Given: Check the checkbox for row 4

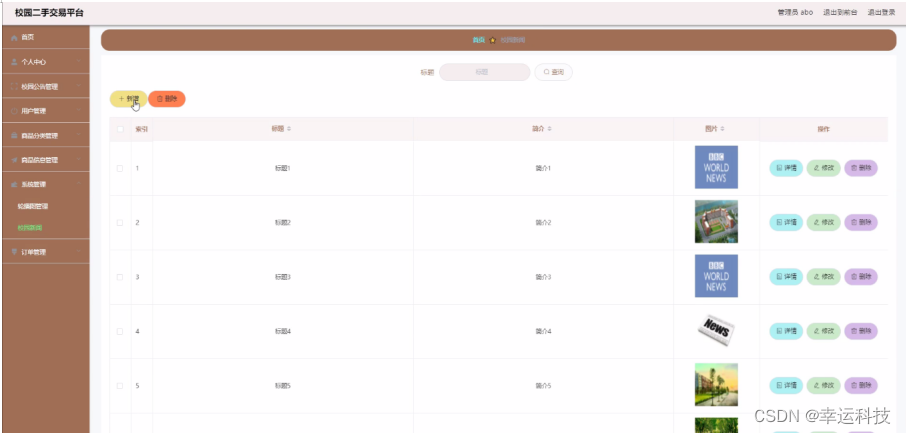Looking at the screenshot, I should [120, 331].
